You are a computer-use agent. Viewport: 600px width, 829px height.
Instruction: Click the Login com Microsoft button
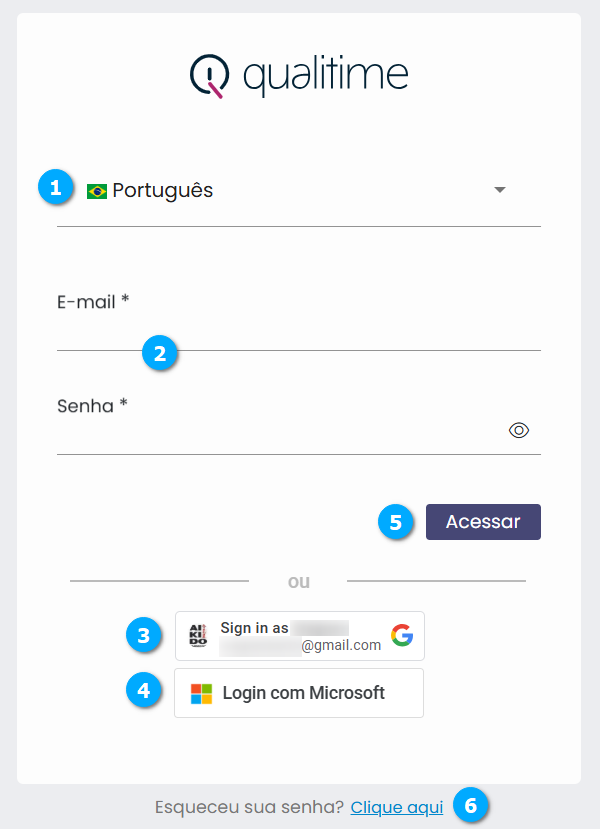point(299,692)
